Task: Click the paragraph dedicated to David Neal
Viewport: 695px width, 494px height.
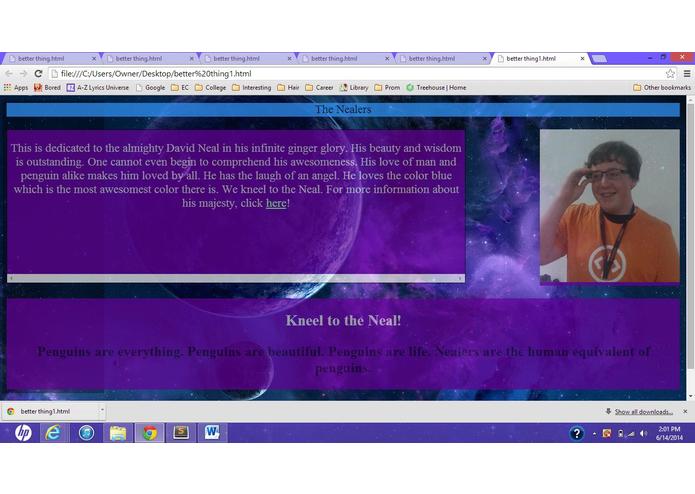Action: coord(236,175)
